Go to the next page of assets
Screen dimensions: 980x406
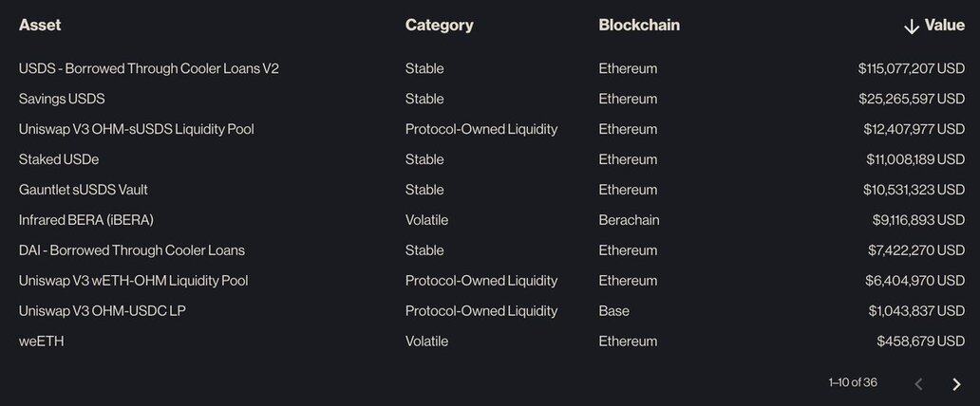[956, 384]
